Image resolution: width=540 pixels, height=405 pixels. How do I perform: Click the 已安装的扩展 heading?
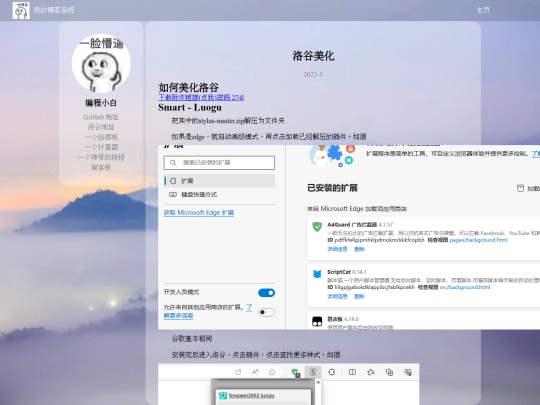tap(332, 188)
